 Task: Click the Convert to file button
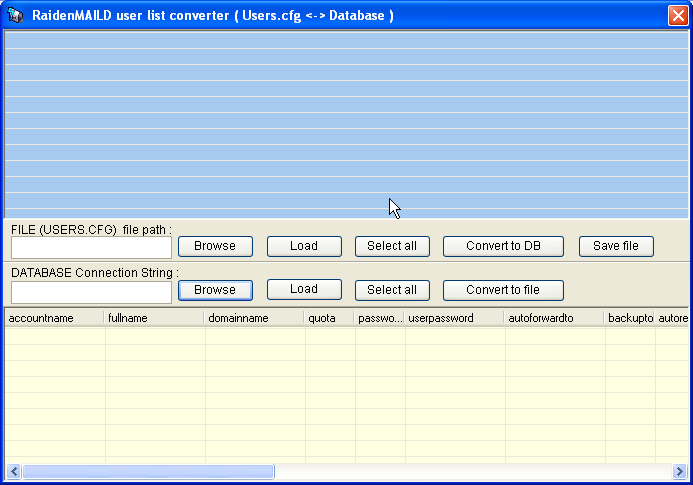[503, 290]
